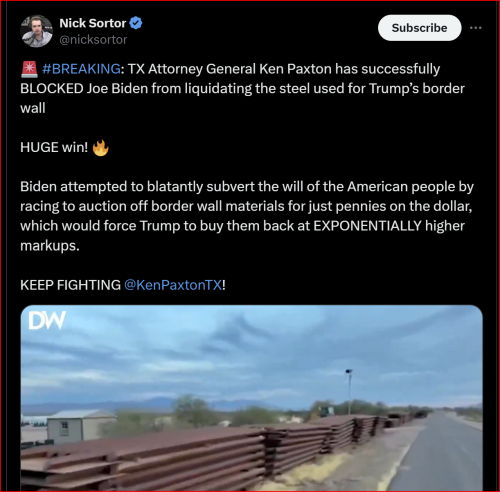Visit the @KenPaxtonTX mention
Image resolution: width=500 pixels, height=492 pixels.
173,285
